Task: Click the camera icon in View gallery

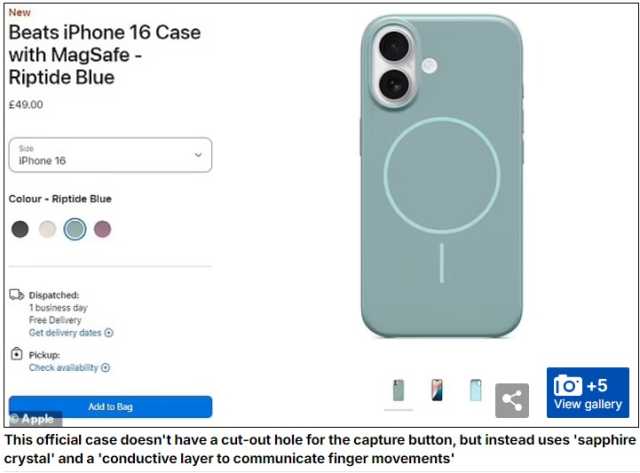Action: [x=568, y=385]
